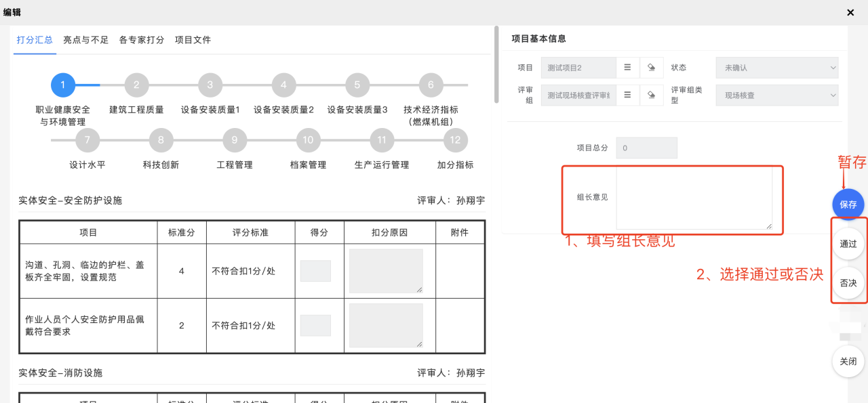
Task: Go to step 1 职业健康安全与环境管理
Action: point(63,85)
